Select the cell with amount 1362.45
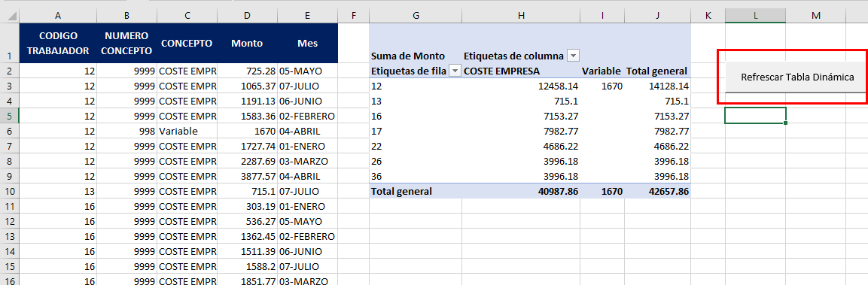 pos(247,236)
